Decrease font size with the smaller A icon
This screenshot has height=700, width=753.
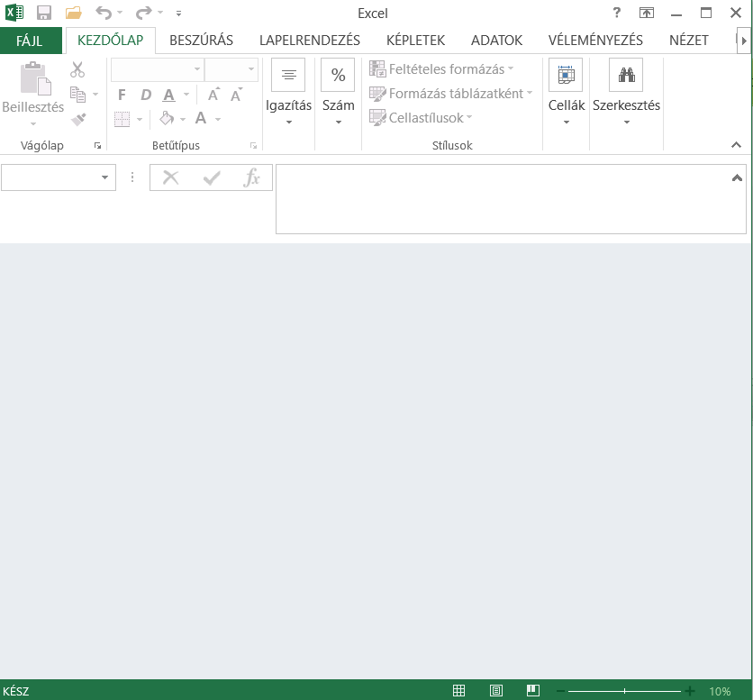point(236,95)
